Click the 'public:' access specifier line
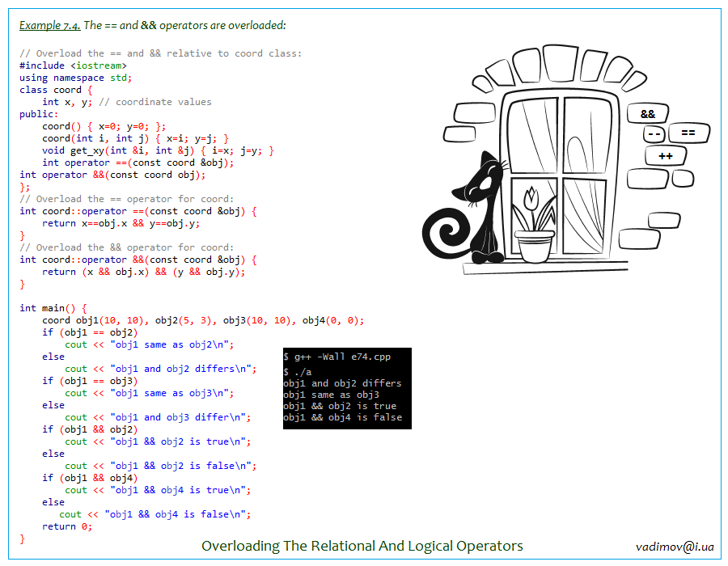 (39, 114)
